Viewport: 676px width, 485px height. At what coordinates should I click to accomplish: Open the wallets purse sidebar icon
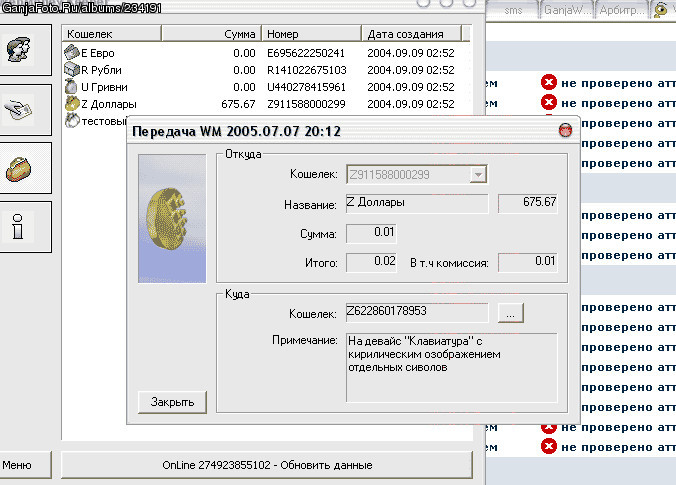click(19, 168)
